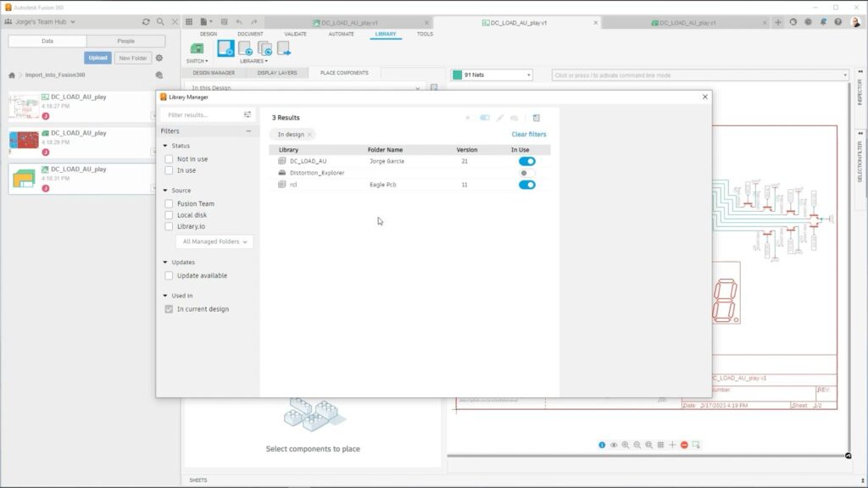Collapse the Source filter section
This screenshot has height=488, width=868.
point(165,191)
